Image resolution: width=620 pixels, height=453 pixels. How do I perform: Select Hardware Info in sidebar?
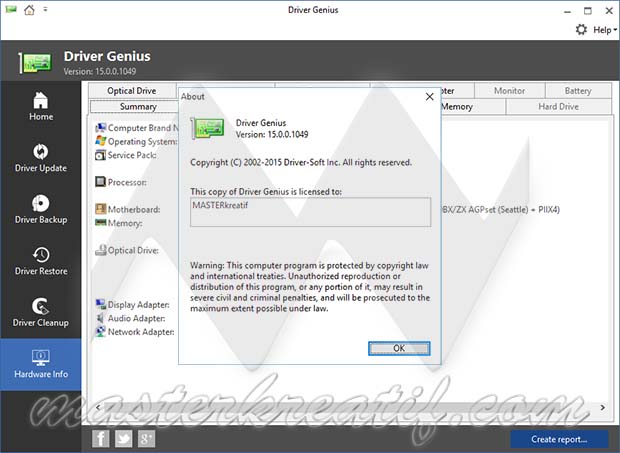click(x=41, y=364)
